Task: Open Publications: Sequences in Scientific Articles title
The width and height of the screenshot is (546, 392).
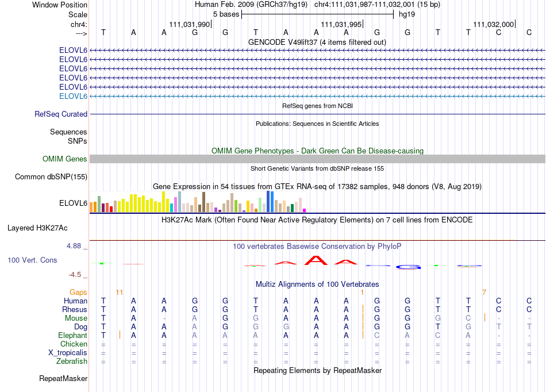Action: (317, 124)
